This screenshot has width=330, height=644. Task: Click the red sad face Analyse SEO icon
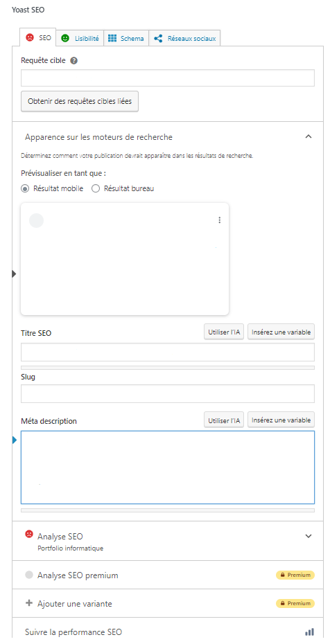click(29, 534)
